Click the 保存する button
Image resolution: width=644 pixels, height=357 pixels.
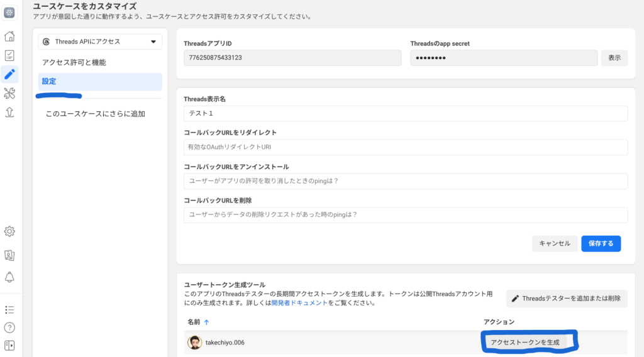[601, 243]
